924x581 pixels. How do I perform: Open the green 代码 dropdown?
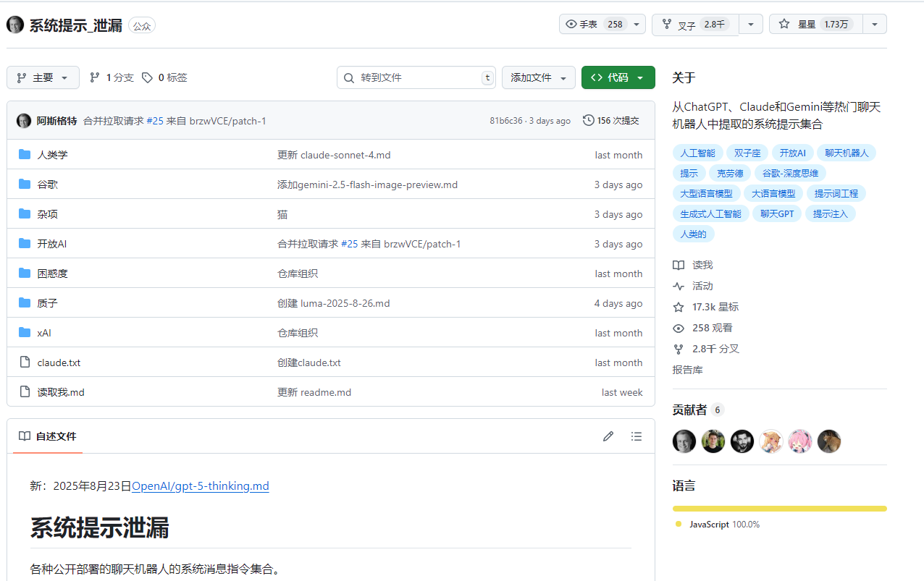pos(618,77)
